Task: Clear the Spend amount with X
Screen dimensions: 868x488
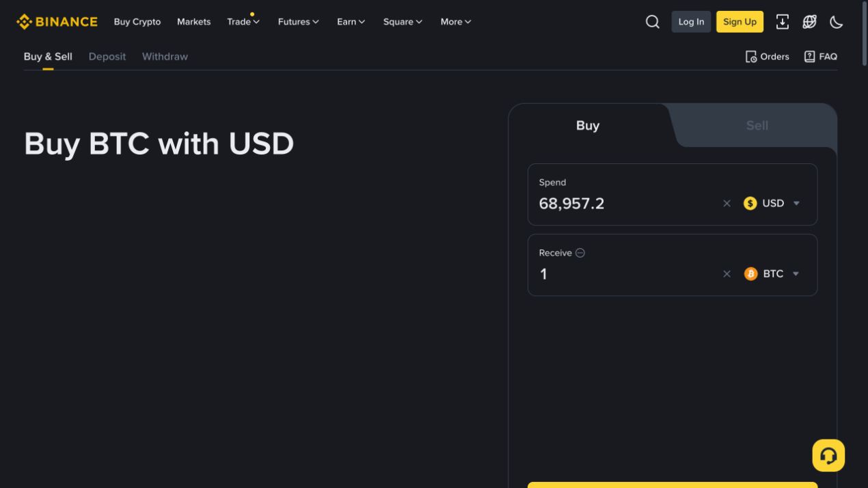Action: pyautogui.click(x=727, y=203)
